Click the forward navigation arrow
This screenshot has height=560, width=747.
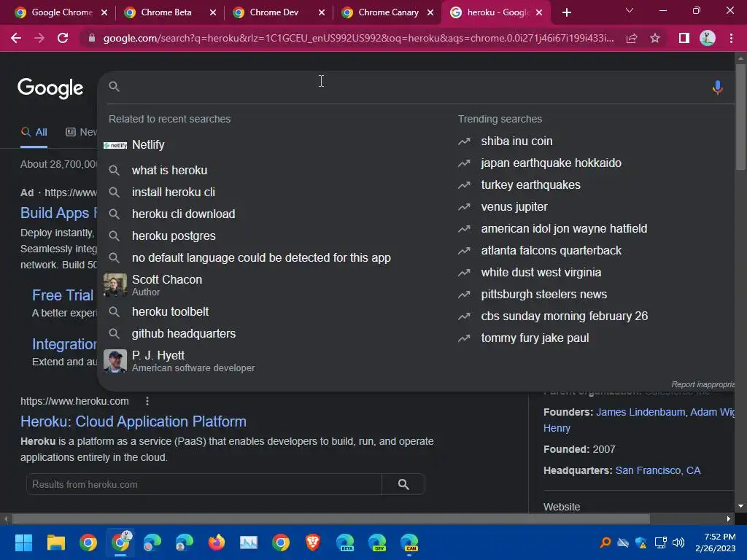point(39,38)
